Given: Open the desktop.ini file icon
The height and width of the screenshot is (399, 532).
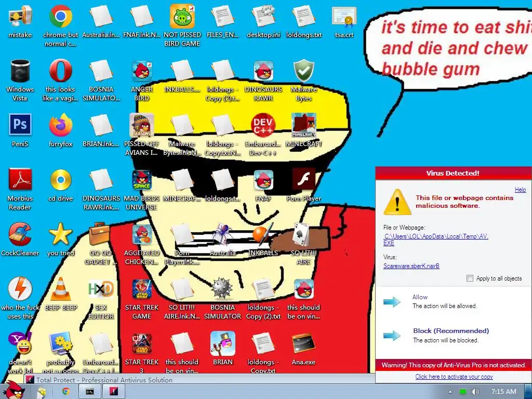Looking at the screenshot, I should (263, 16).
